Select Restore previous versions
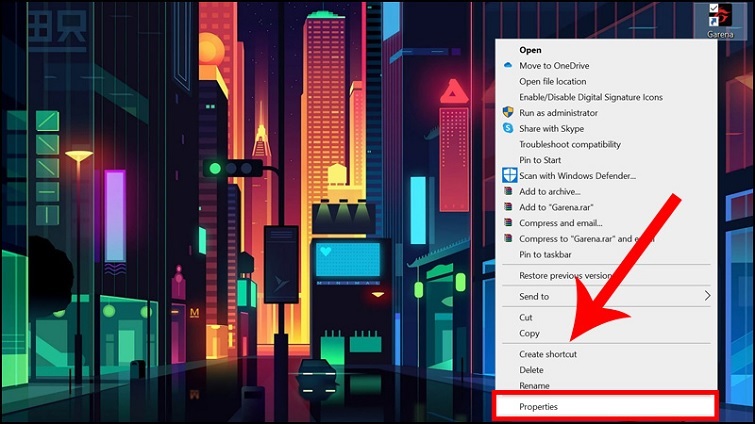Screen dimensions: 755x424 [x=565, y=276]
